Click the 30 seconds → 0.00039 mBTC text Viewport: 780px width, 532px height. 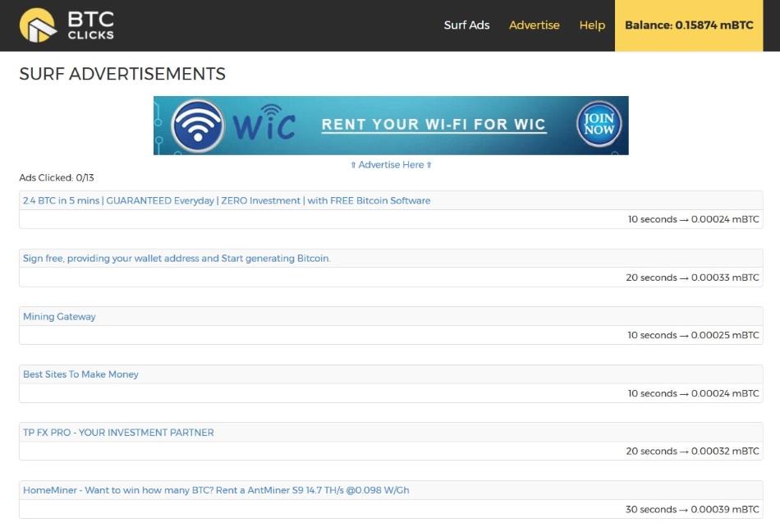pyautogui.click(x=692, y=509)
